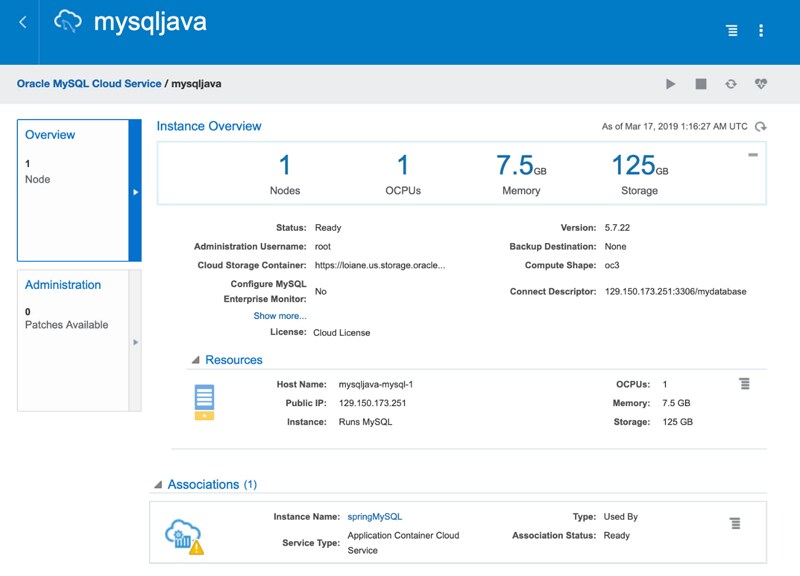Open the springMySQL association actions menu
Viewport: 800px width, 576px height.
point(735,523)
